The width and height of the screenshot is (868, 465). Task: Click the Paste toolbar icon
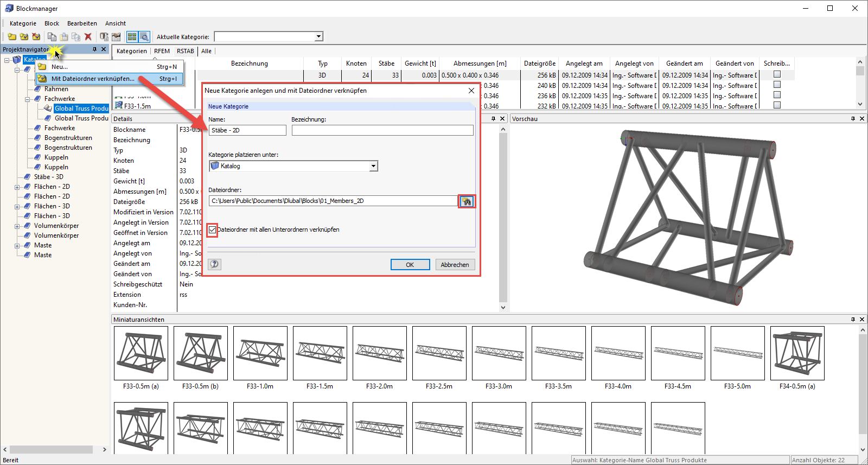pos(64,37)
